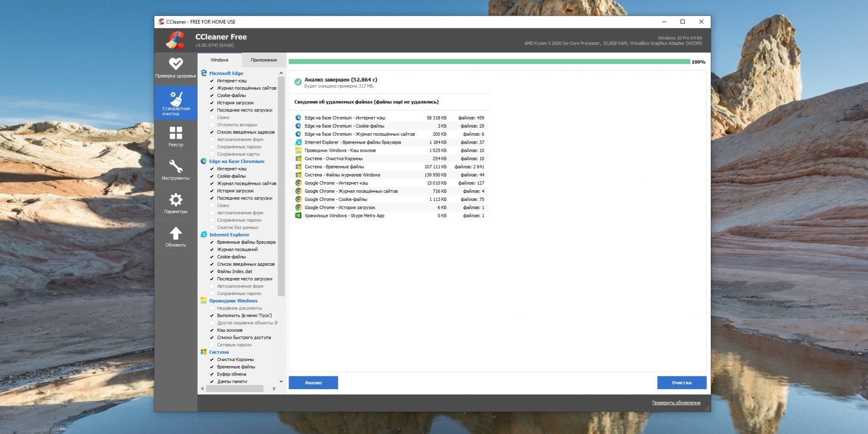Click the CCleaner title bar app icon
The width and height of the screenshot is (868, 434).
(x=161, y=22)
